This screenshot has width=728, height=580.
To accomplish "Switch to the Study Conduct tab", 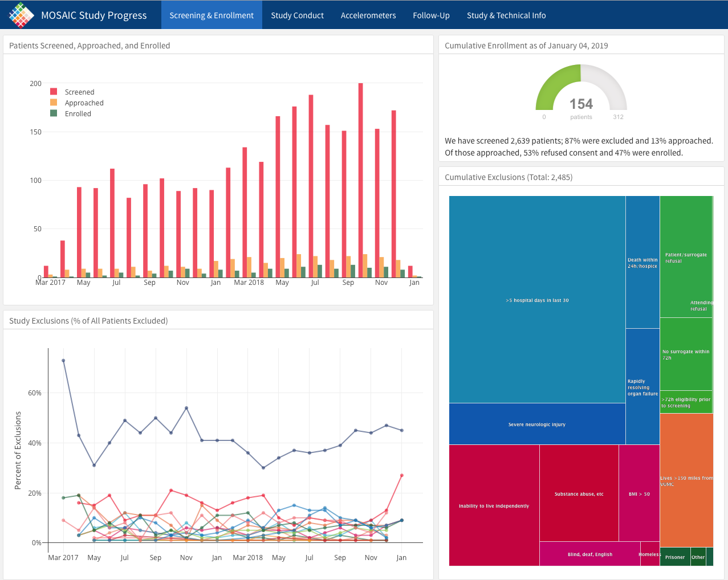I will (297, 15).
